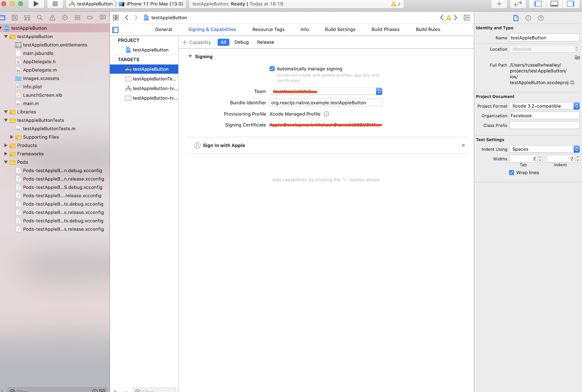Screen dimensions: 582x392
Task: Edit the Bundle Identifier field
Action: tap(326, 103)
